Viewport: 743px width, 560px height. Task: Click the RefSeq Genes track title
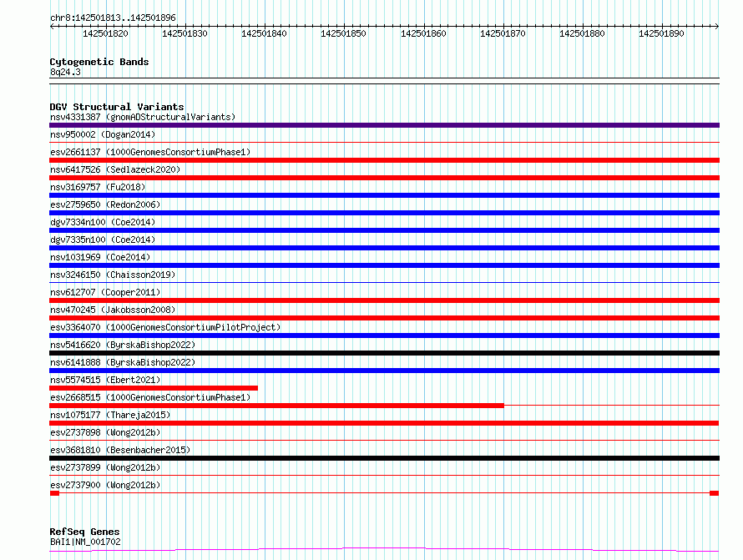click(84, 532)
